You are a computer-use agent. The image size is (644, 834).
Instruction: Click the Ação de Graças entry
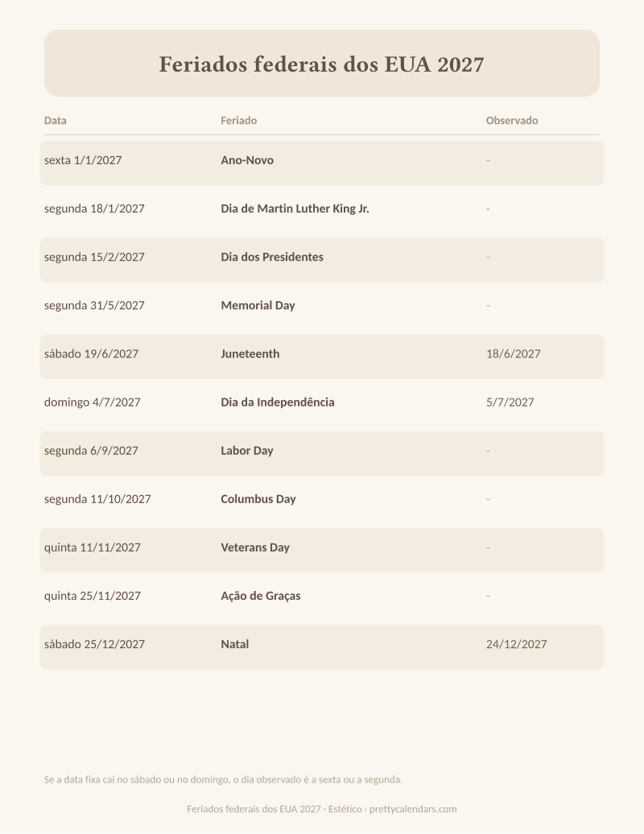[x=261, y=596]
